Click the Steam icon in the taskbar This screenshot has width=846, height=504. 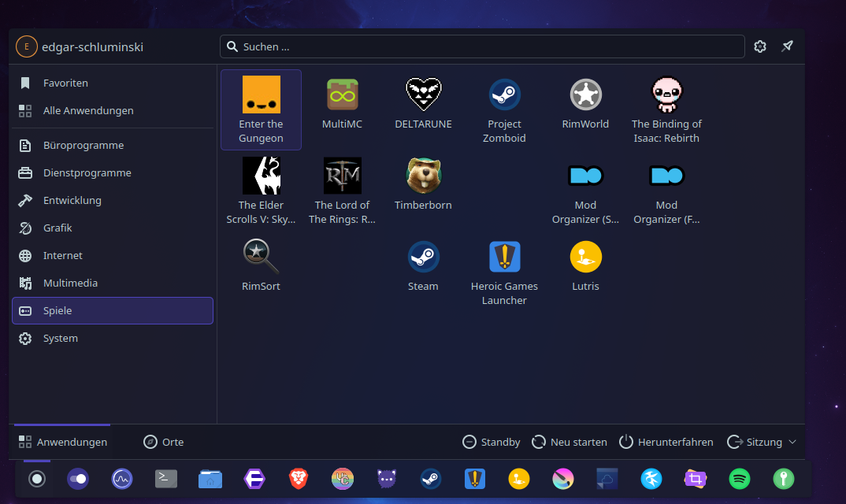[431, 479]
